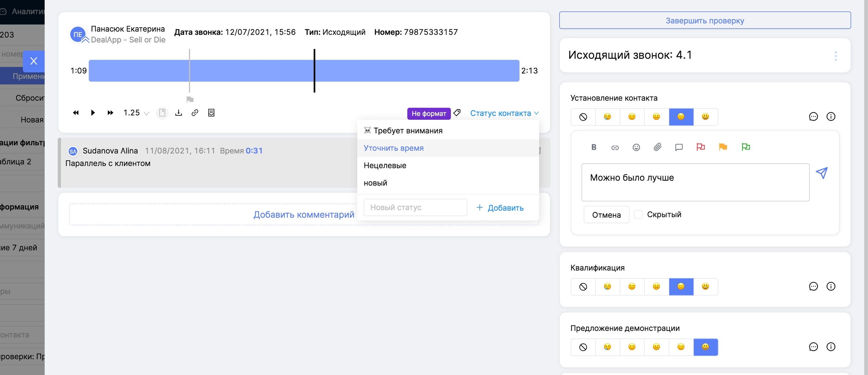Select Уточнить время status option
The image size is (868, 375).
coord(394,148)
